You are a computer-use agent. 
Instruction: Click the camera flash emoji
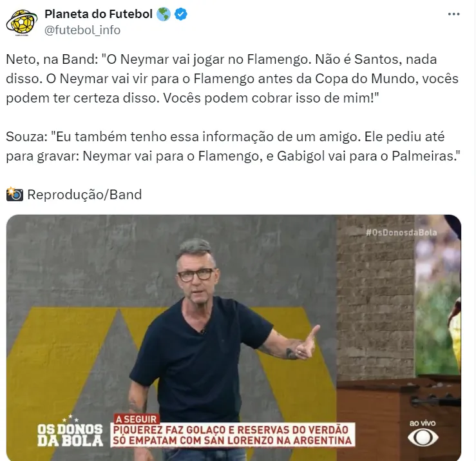point(14,194)
